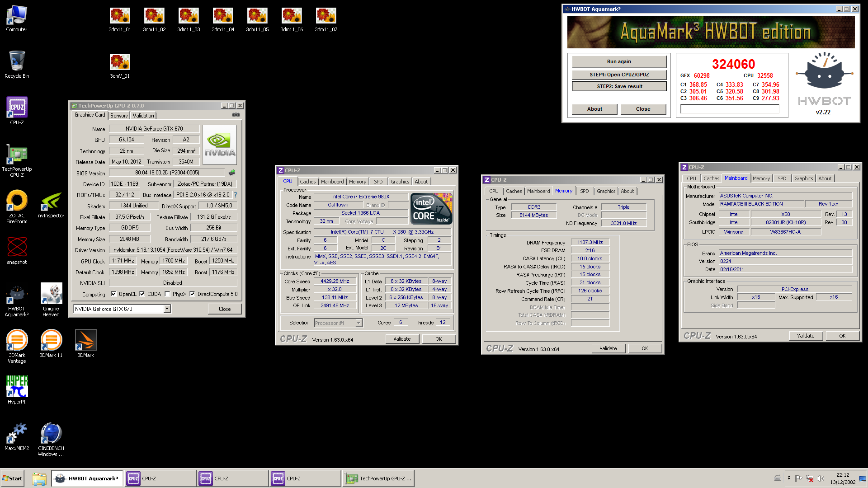This screenshot has height=488, width=868.
Task: Launch TechPowerUp GPU-Z desktop shortcut
Action: (x=17, y=160)
